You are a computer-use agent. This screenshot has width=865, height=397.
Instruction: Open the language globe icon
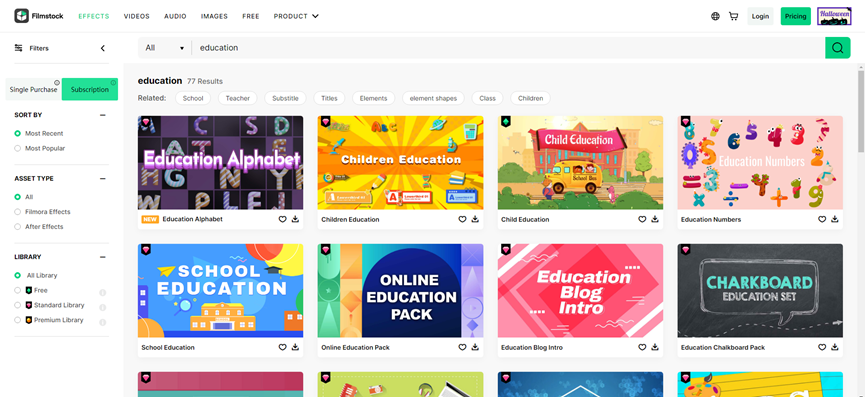(716, 16)
